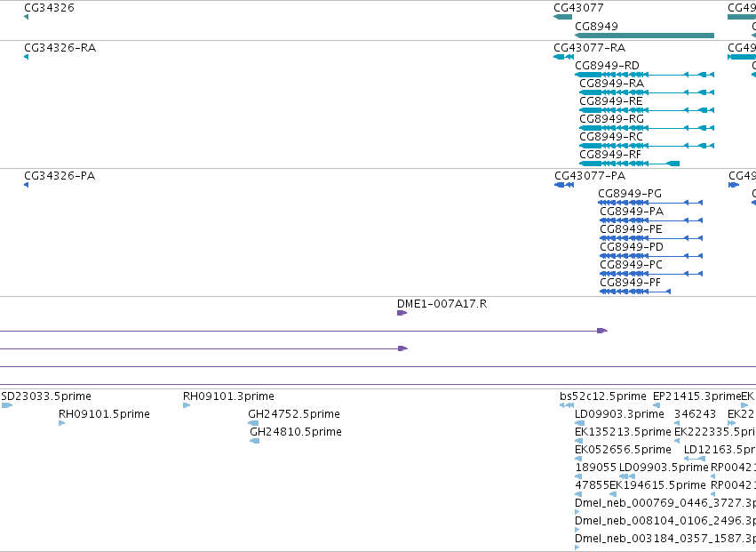Select protein CG8949-PA label
The height and width of the screenshot is (552, 756).
[632, 212]
